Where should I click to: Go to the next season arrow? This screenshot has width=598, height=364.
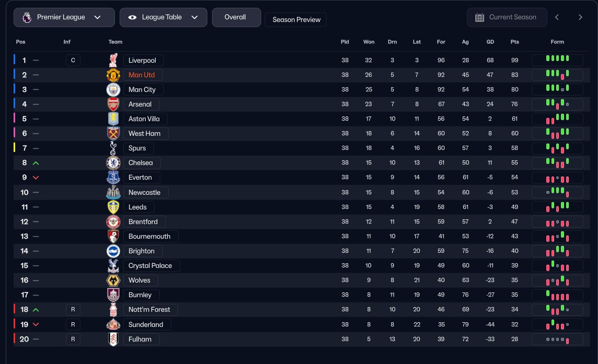(x=580, y=17)
